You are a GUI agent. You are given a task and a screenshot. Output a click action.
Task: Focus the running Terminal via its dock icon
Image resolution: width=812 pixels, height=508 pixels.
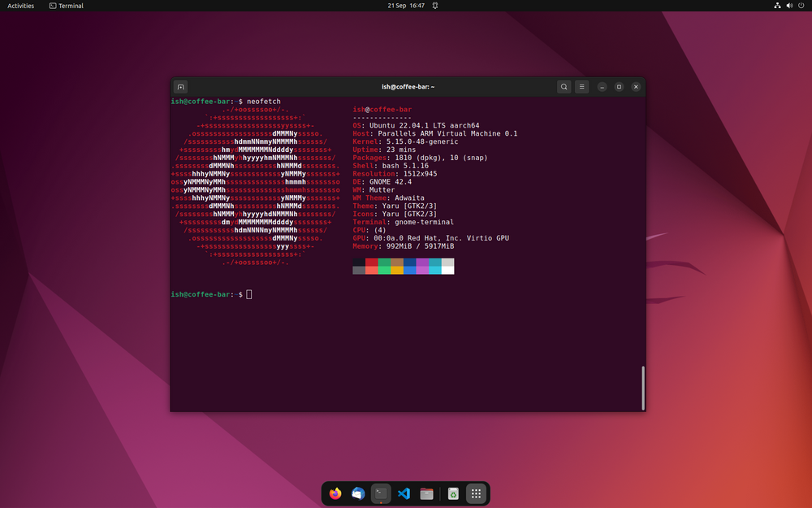[380, 493]
